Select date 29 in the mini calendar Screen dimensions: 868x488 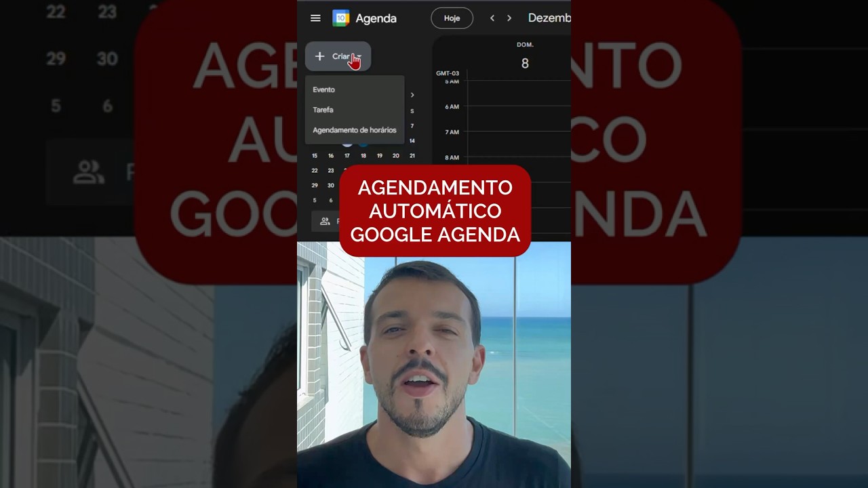pyautogui.click(x=315, y=186)
